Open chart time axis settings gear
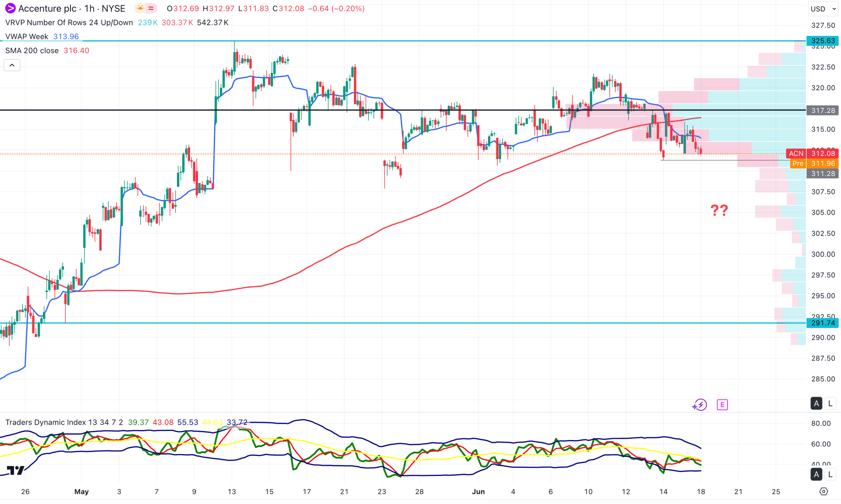841x504 pixels. point(823,491)
